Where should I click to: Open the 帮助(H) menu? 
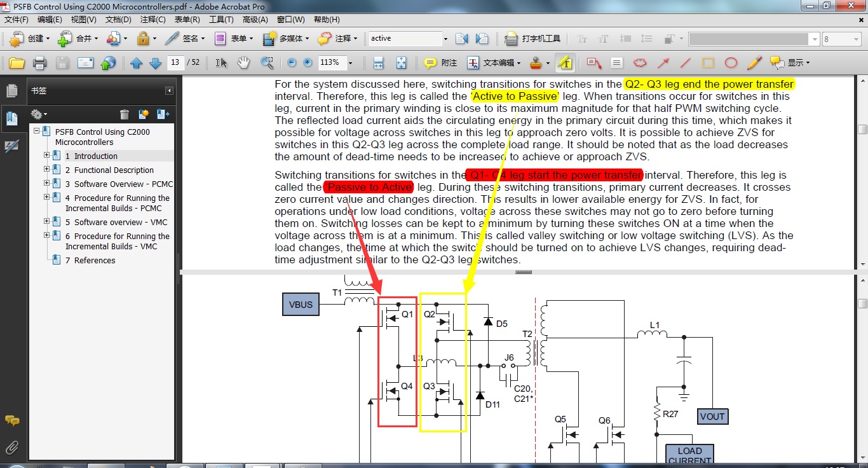[x=327, y=20]
